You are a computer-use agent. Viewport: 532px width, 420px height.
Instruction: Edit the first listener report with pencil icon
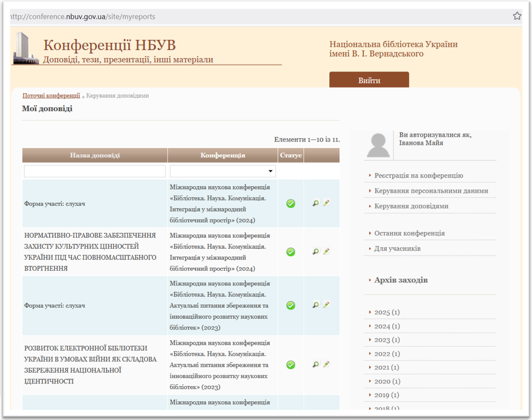(x=326, y=203)
